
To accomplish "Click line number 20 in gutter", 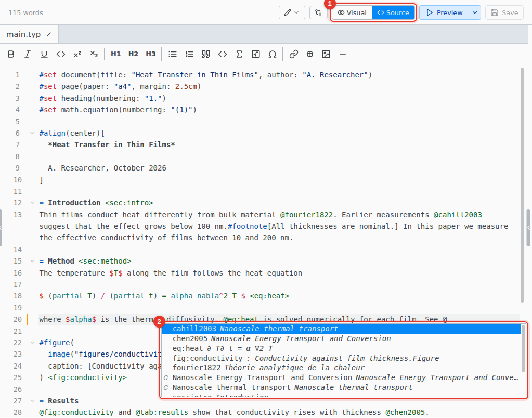I will [x=18, y=319].
